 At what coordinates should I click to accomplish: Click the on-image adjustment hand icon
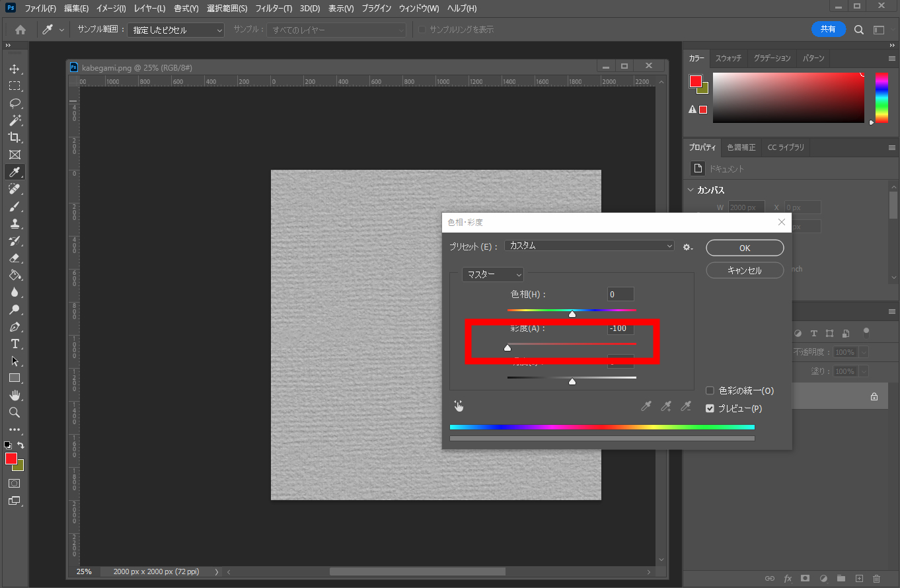459,406
